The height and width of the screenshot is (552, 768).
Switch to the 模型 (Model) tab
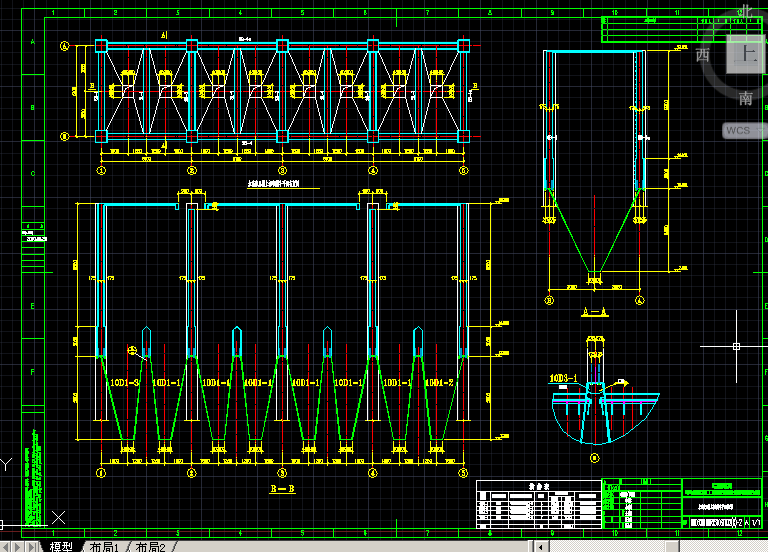61,546
